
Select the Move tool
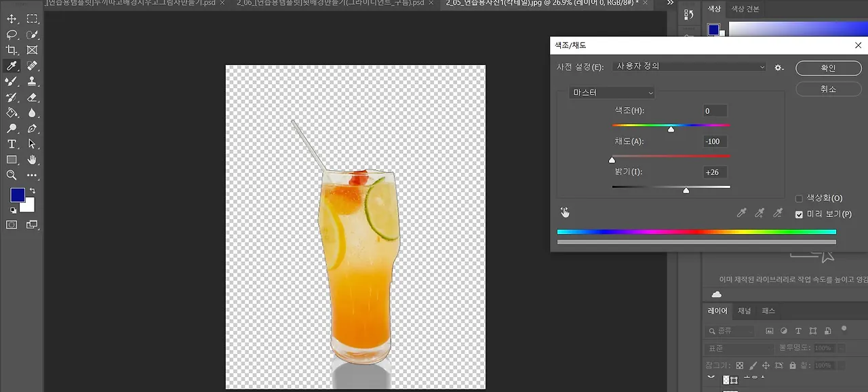(x=12, y=19)
